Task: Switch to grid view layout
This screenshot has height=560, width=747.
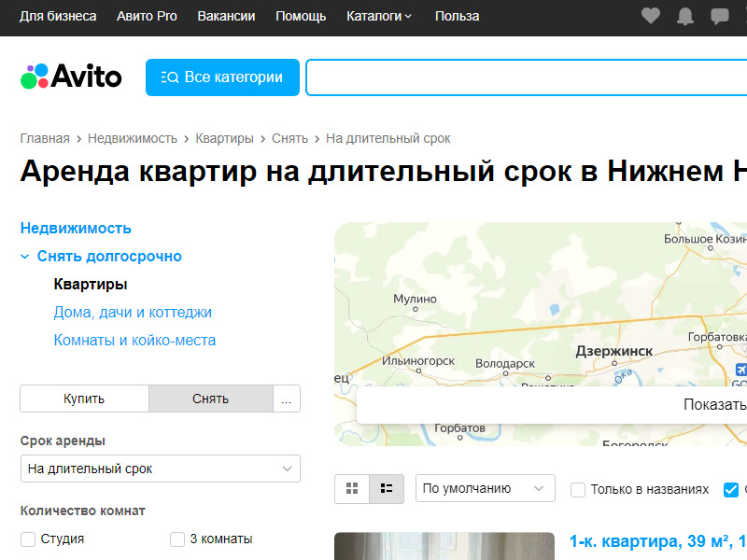Action: point(352,488)
